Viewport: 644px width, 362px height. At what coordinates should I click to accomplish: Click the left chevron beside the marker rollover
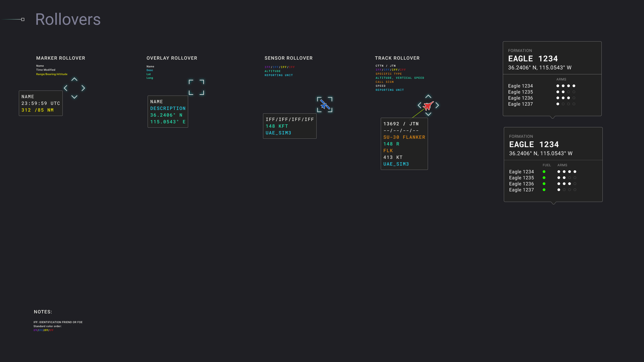coord(66,88)
